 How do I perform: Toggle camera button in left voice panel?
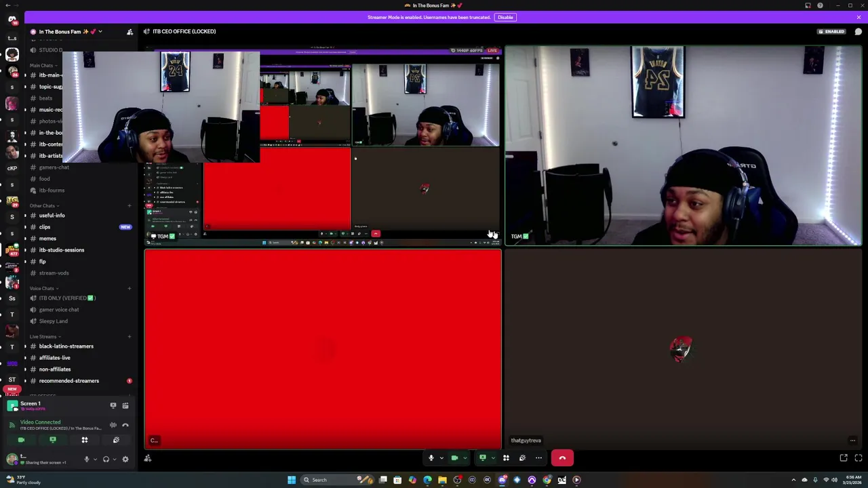(x=21, y=440)
